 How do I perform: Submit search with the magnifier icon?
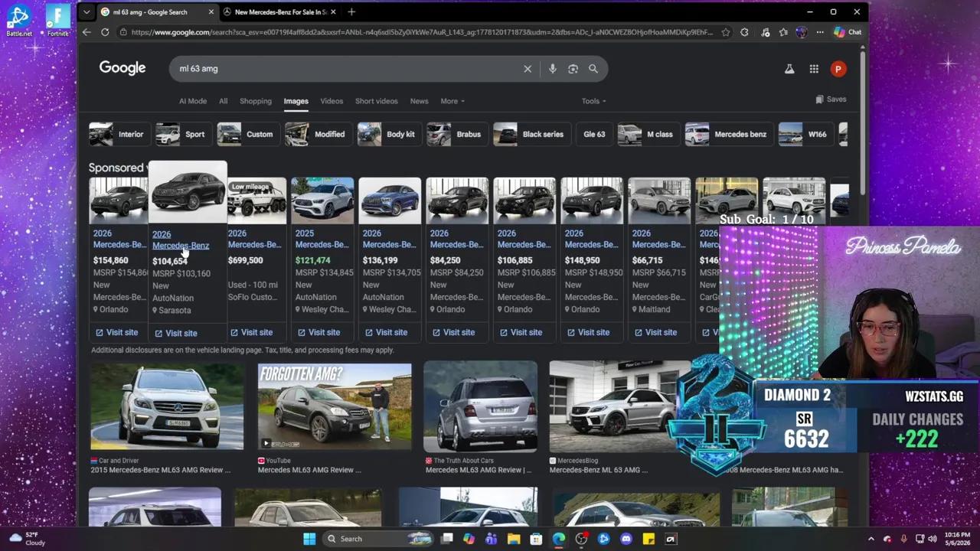click(x=593, y=69)
